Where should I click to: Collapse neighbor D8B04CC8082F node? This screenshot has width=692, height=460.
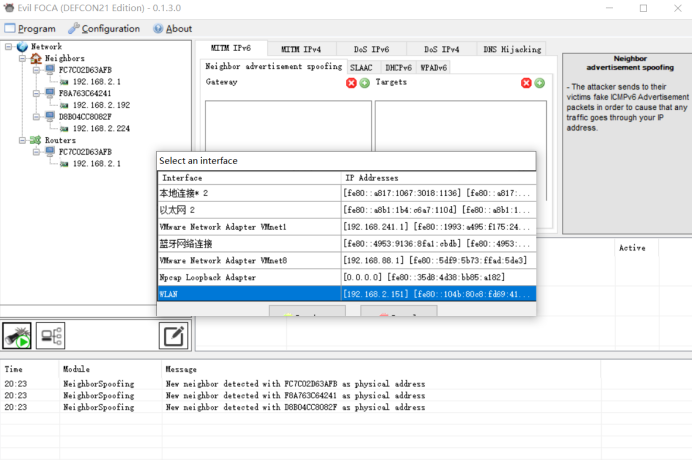36,117
